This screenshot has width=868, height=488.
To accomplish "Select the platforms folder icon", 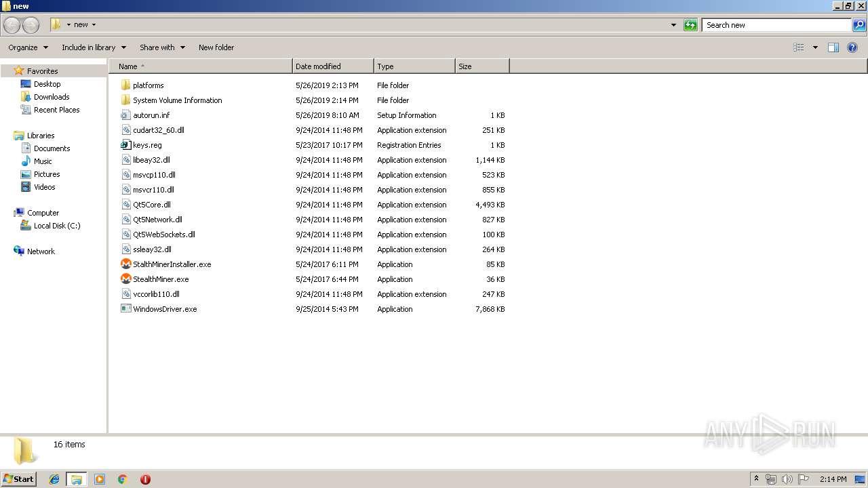I will [125, 85].
